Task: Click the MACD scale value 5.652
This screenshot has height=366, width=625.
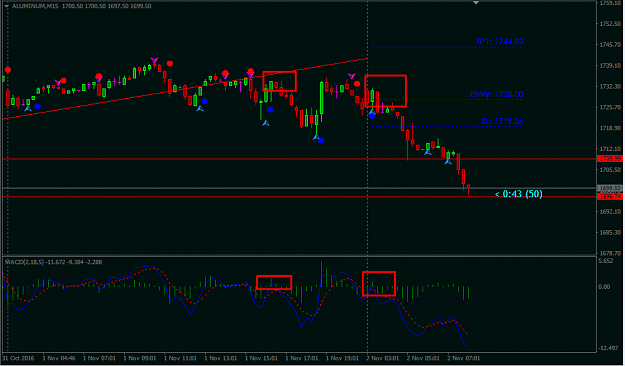Action: click(606, 261)
